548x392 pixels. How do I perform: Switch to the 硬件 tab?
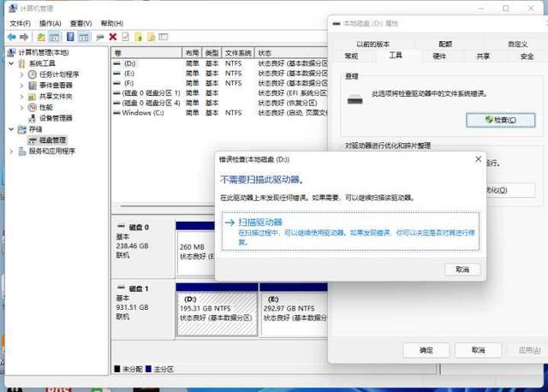[x=439, y=56]
